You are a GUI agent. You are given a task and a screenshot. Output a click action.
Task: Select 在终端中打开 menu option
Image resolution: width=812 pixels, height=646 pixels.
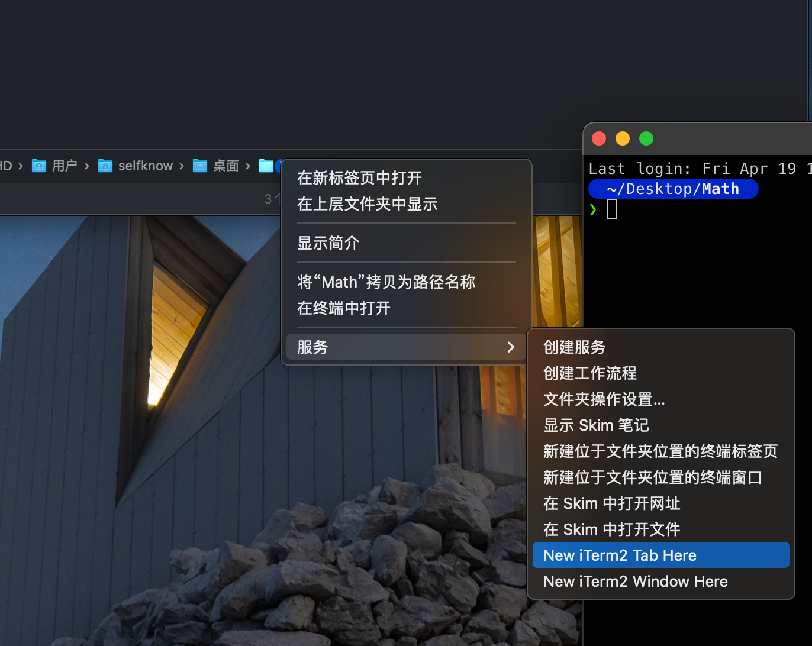[x=343, y=308]
